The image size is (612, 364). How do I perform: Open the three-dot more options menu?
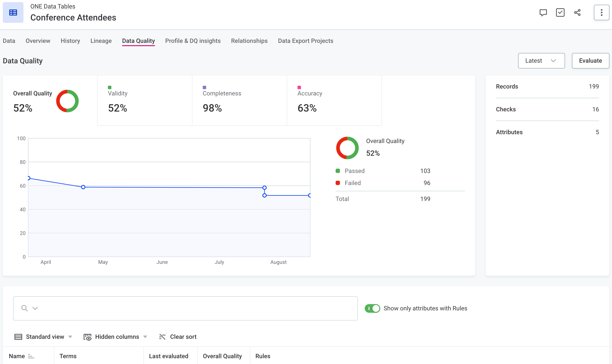pyautogui.click(x=601, y=12)
